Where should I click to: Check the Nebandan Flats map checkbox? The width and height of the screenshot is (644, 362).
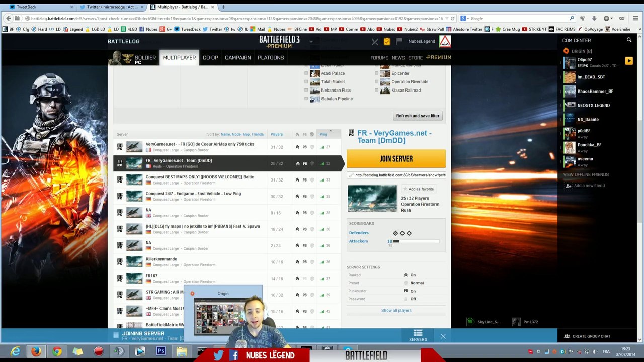[x=306, y=90]
